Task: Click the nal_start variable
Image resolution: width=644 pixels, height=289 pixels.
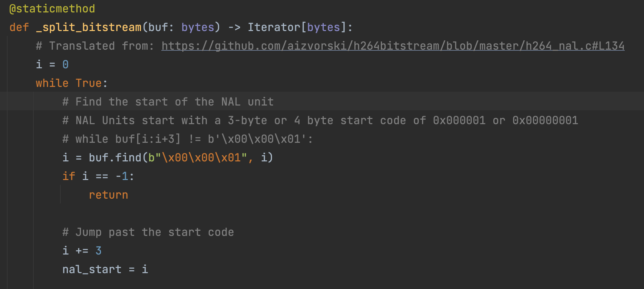Action: [92, 269]
